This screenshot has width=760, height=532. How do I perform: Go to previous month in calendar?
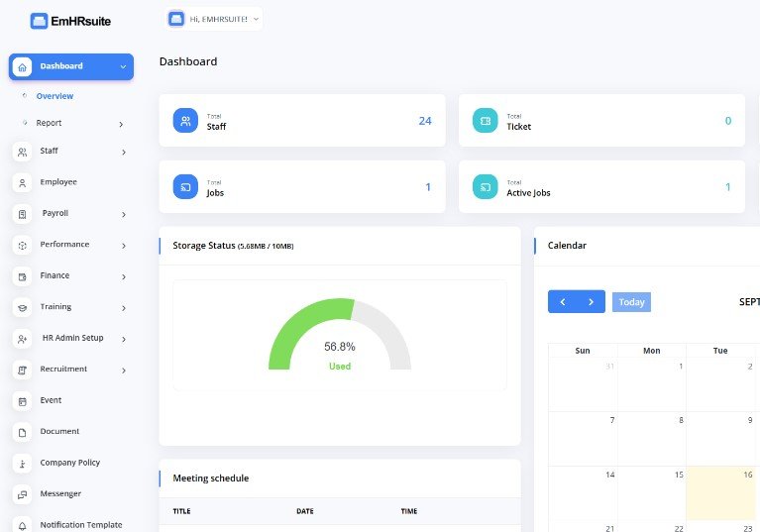(x=562, y=302)
